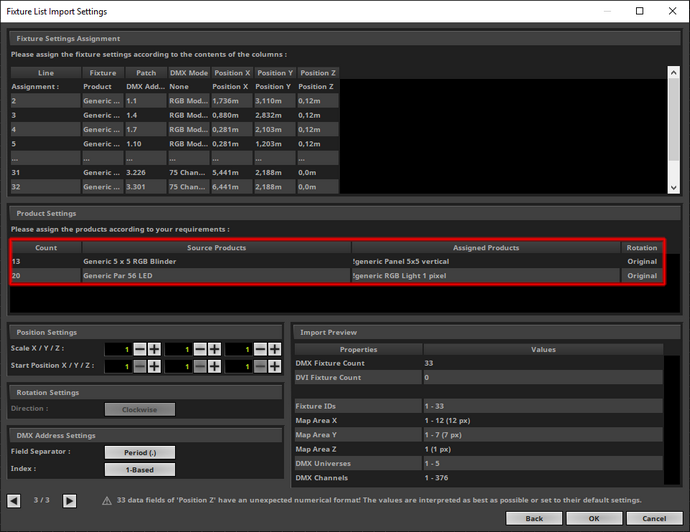
Task: Click patch value 1.10 in line 5
Action: pos(146,144)
